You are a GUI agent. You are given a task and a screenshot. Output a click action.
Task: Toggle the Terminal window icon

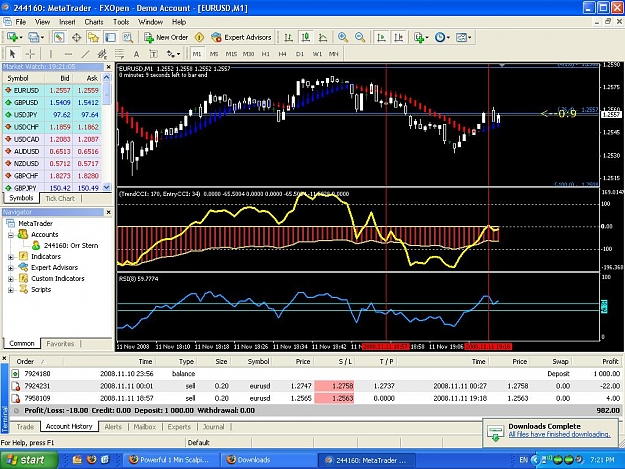110,37
